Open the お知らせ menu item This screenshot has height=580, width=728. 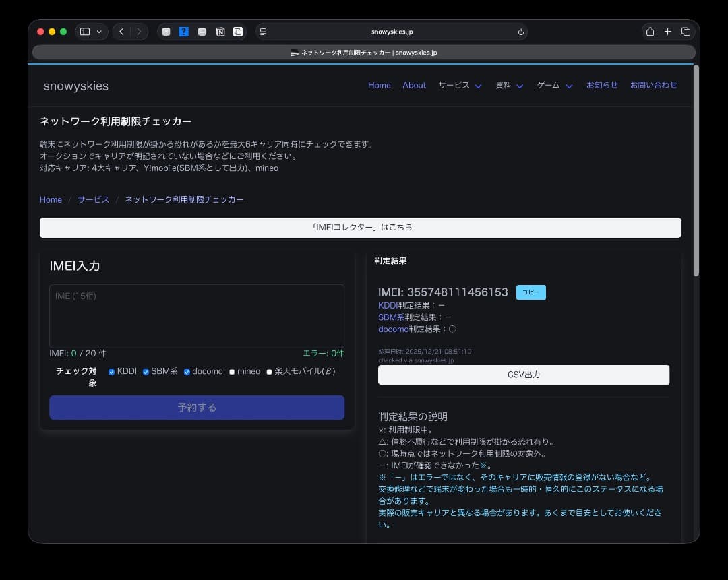pyautogui.click(x=602, y=85)
